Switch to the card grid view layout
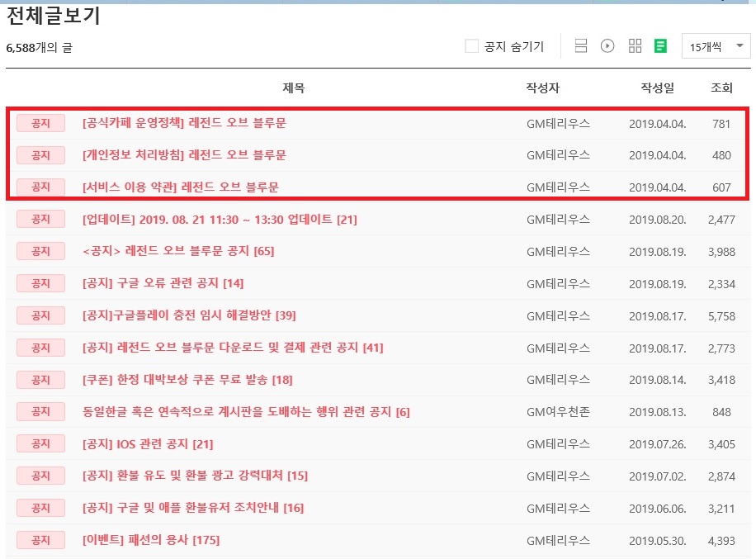This screenshot has width=756, height=559. pyautogui.click(x=634, y=45)
